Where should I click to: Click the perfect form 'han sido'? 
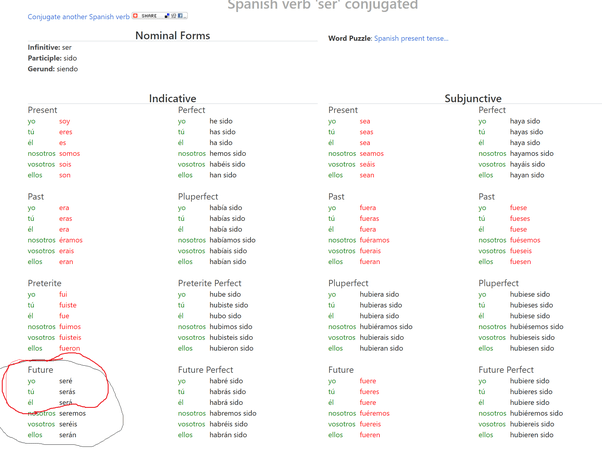pyautogui.click(x=223, y=175)
